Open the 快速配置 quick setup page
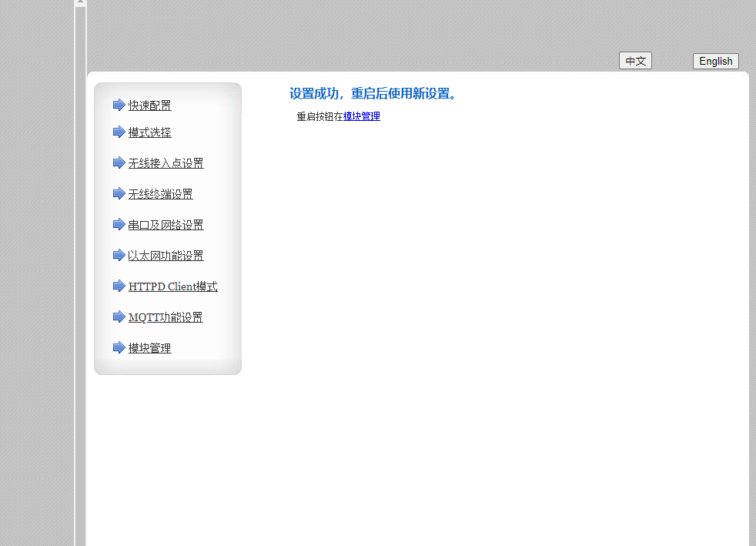The image size is (756, 546). (150, 106)
